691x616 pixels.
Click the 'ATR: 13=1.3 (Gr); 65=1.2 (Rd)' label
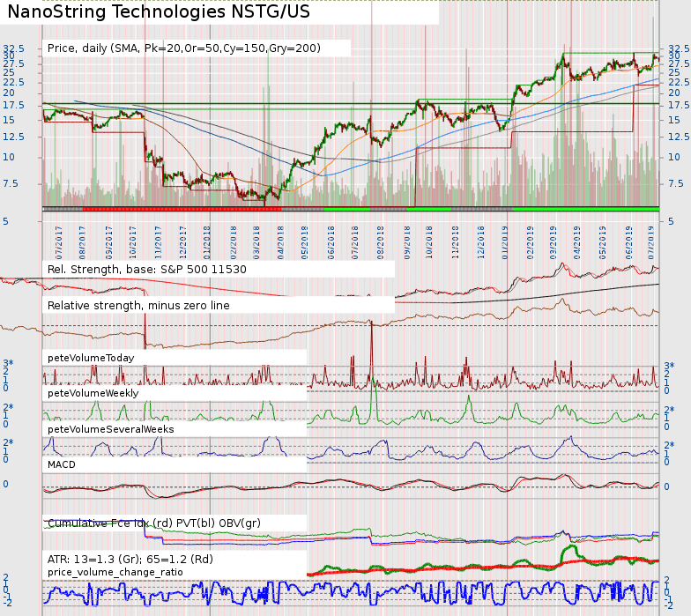tap(130, 559)
